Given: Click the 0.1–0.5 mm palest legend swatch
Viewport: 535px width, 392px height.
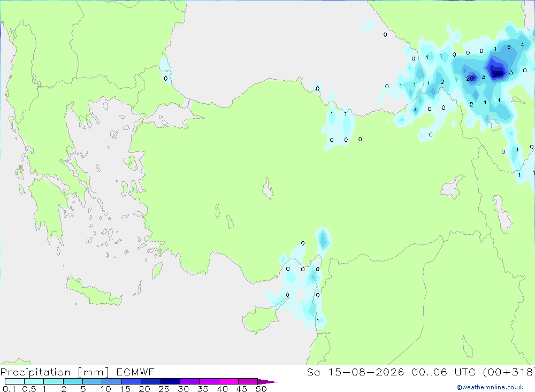Looking at the screenshot, I should (x=14, y=381).
